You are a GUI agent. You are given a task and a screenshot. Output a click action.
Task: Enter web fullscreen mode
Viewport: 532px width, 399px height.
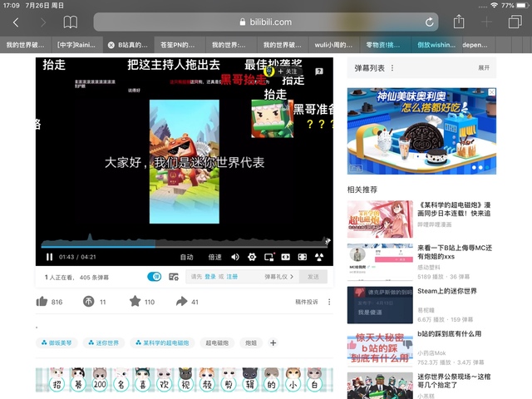(303, 257)
